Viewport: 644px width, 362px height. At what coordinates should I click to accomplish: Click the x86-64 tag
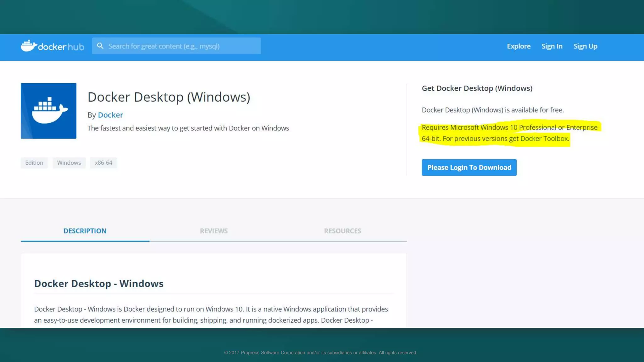103,163
